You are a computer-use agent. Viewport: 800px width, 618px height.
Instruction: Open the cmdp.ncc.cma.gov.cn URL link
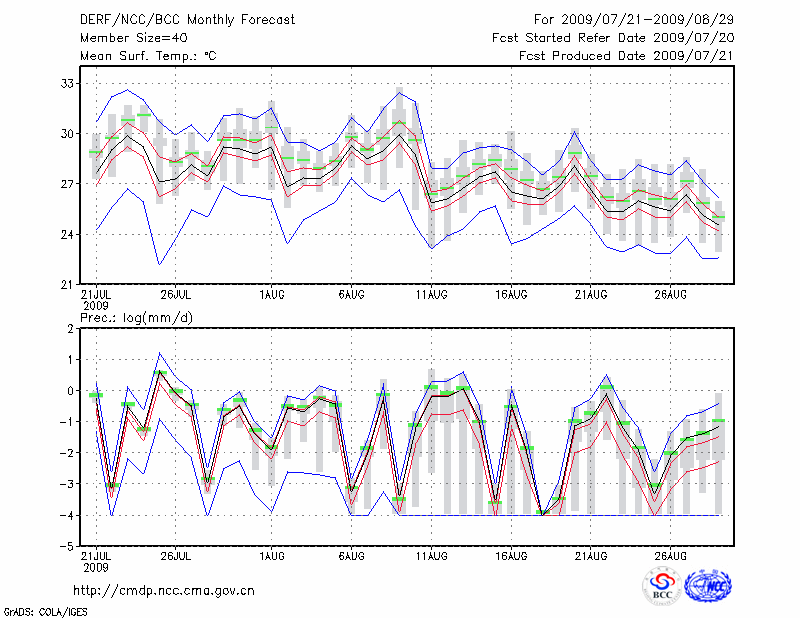(x=164, y=590)
